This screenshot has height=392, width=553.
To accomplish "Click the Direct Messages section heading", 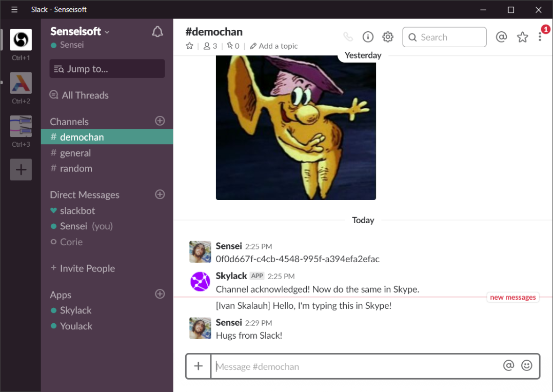I will pyautogui.click(x=85, y=195).
